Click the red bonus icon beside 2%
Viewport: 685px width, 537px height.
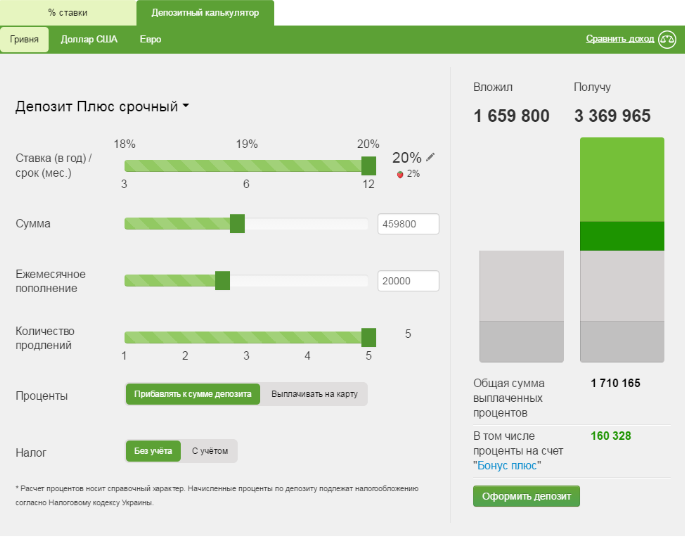[401, 174]
